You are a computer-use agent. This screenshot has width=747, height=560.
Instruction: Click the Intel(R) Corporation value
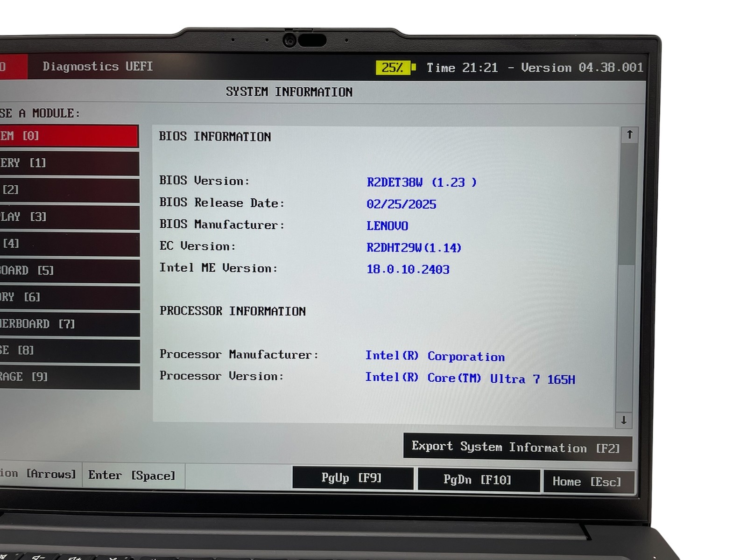[435, 357]
